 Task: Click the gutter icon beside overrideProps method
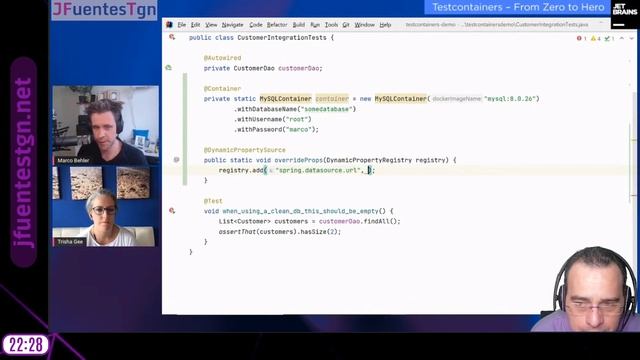point(176,160)
